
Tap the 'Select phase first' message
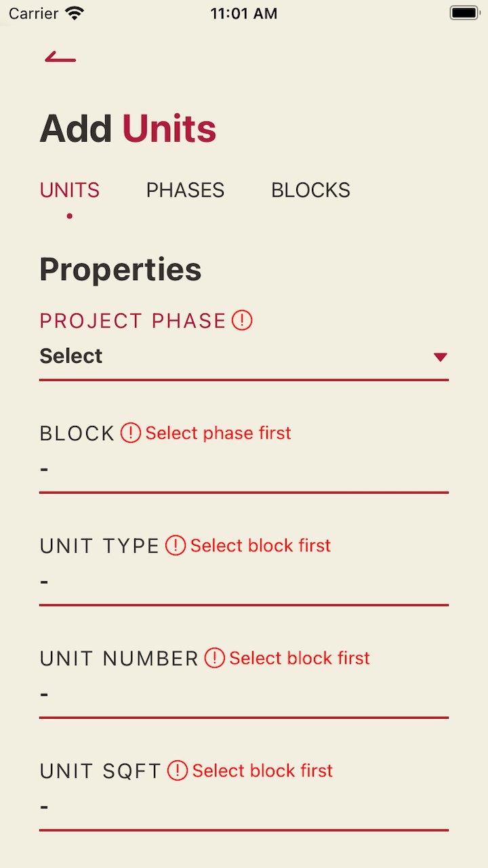(218, 433)
